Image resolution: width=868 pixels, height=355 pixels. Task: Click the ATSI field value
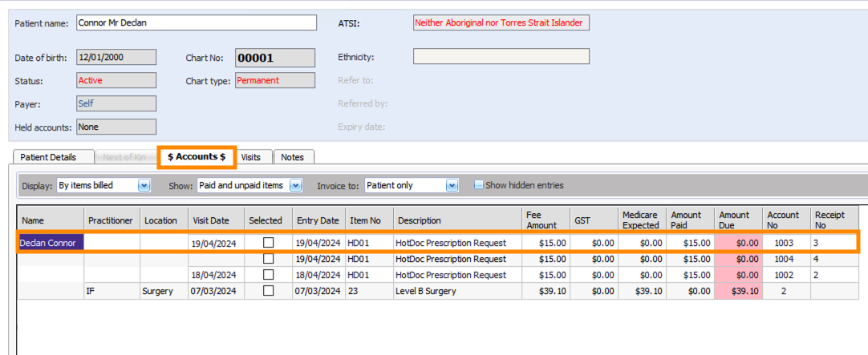(501, 22)
